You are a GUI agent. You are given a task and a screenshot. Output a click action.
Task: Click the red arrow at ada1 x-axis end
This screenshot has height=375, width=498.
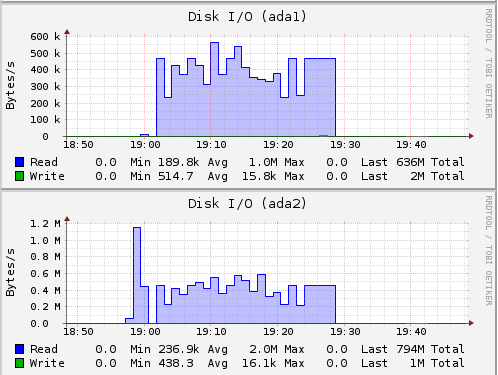pos(471,136)
